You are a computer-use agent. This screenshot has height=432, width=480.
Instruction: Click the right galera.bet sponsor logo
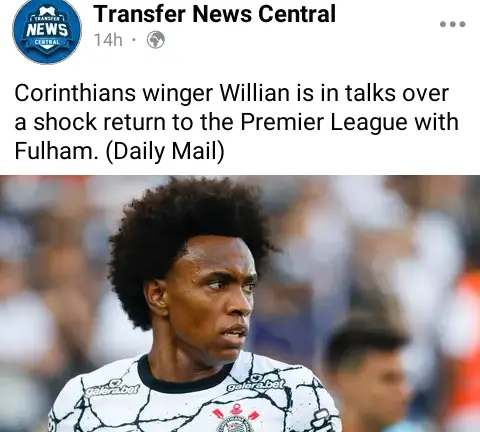[x=256, y=384]
